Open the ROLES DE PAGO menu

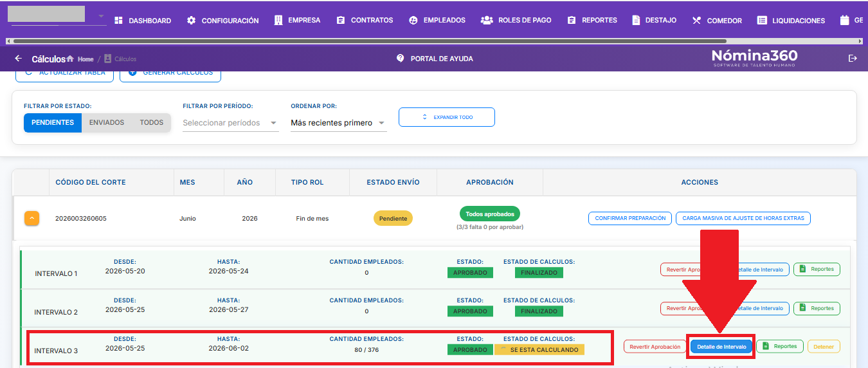point(516,21)
